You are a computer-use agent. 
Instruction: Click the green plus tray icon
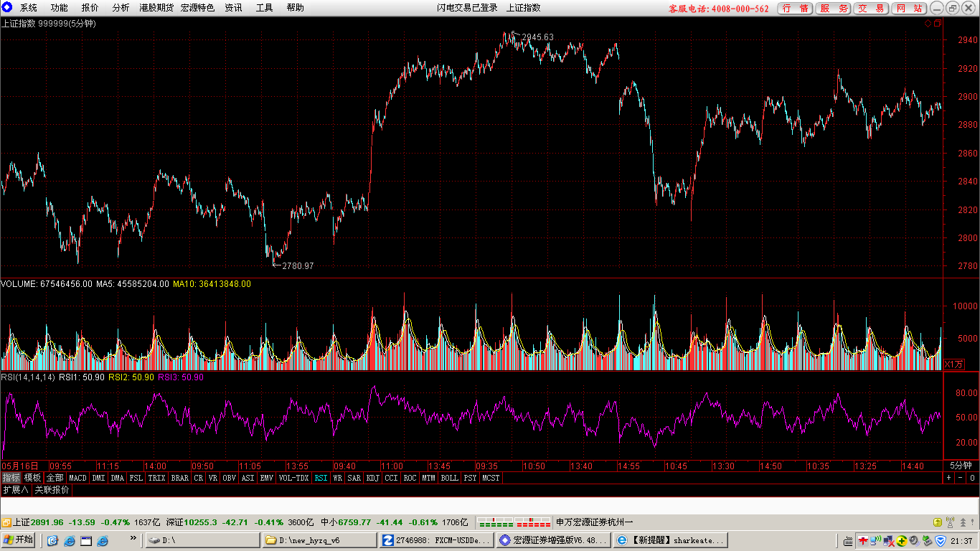902,540
